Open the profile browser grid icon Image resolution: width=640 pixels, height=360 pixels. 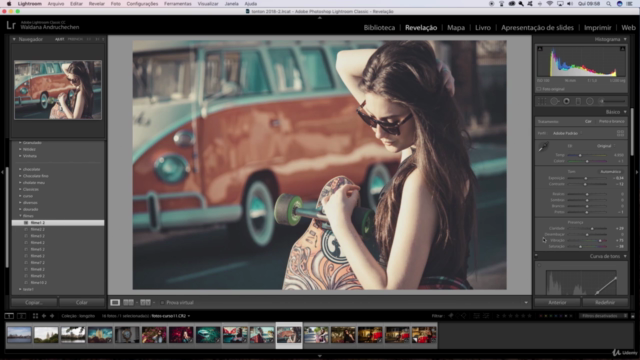click(x=620, y=133)
